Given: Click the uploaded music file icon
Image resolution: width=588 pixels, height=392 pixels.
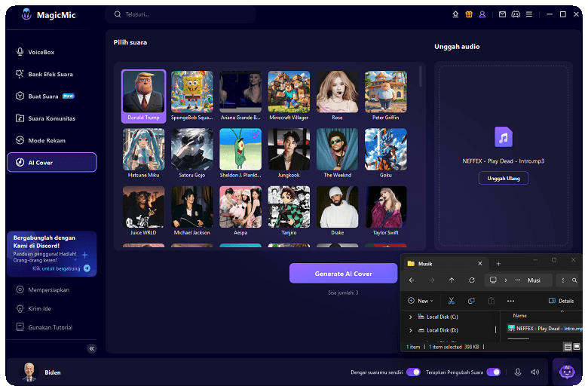Looking at the screenshot, I should tap(504, 137).
